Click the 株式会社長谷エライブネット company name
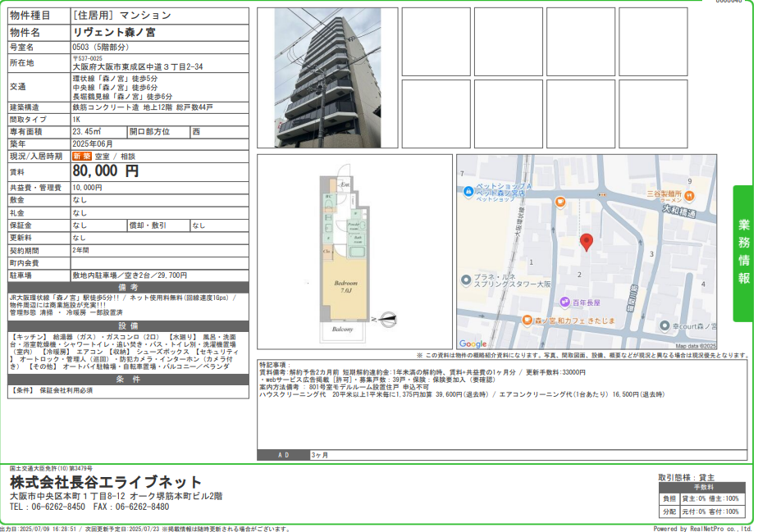Viewport: 758px width, 532px height. tap(105, 482)
